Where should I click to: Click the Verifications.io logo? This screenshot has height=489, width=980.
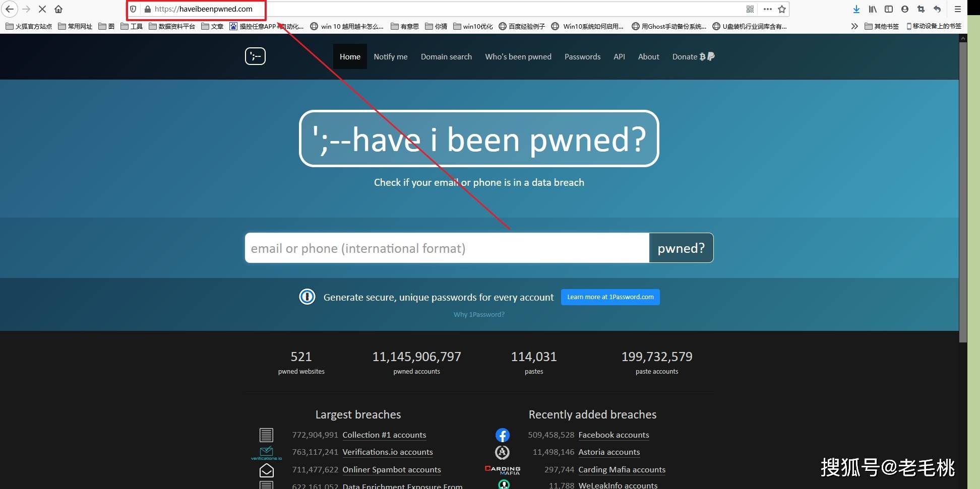(266, 453)
